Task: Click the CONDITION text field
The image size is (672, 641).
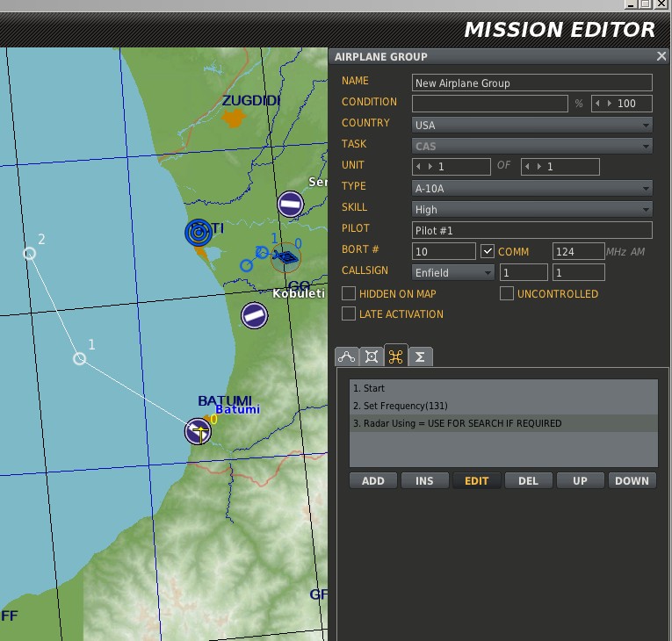Action: point(490,104)
